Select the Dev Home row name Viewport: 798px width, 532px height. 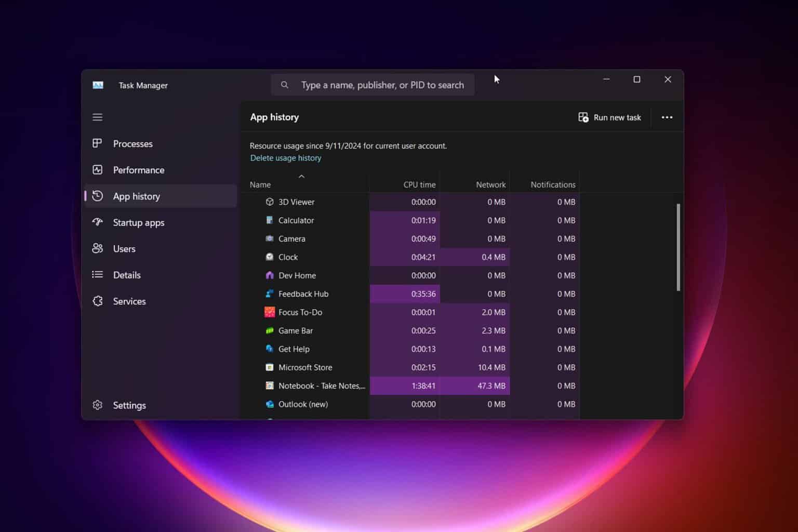[297, 275]
